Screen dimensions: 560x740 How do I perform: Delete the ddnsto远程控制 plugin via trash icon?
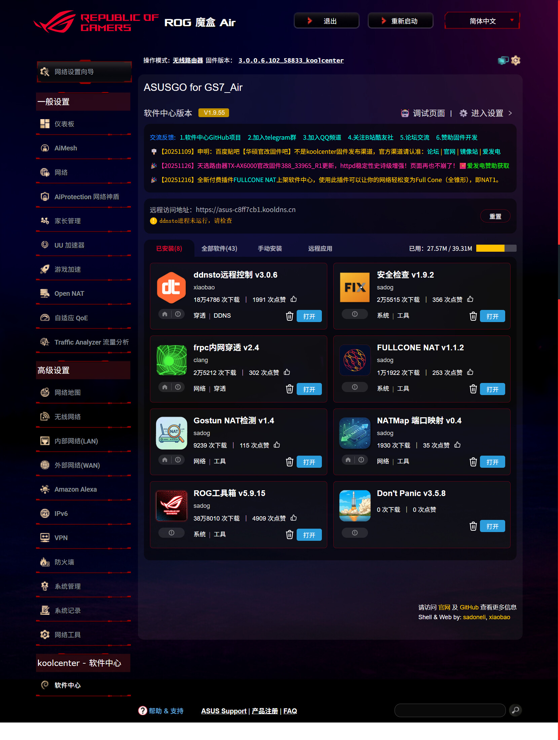point(290,316)
